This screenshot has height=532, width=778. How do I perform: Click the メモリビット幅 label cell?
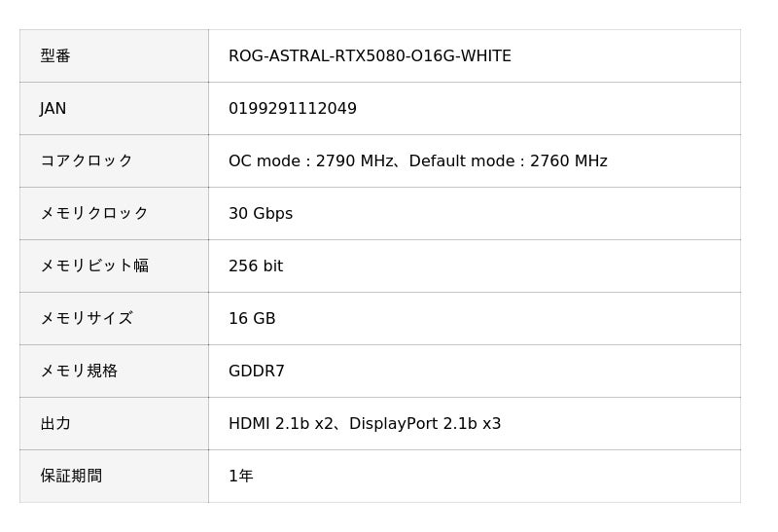(94, 266)
